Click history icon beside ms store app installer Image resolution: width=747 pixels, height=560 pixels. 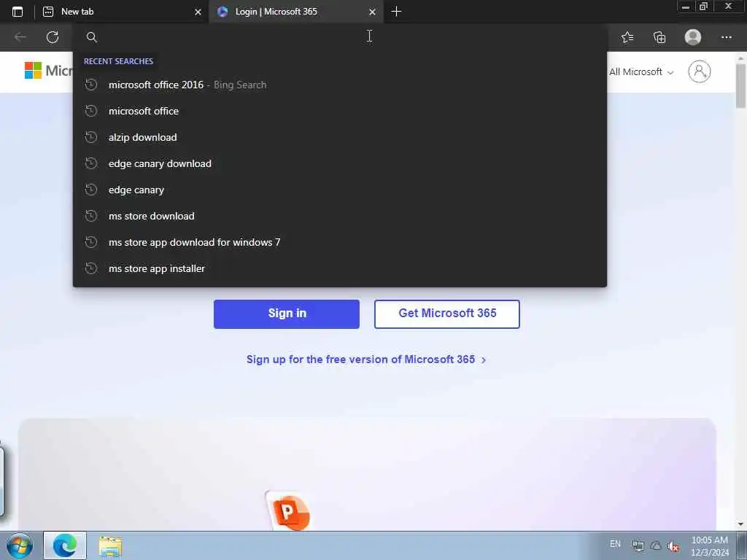pos(91,268)
